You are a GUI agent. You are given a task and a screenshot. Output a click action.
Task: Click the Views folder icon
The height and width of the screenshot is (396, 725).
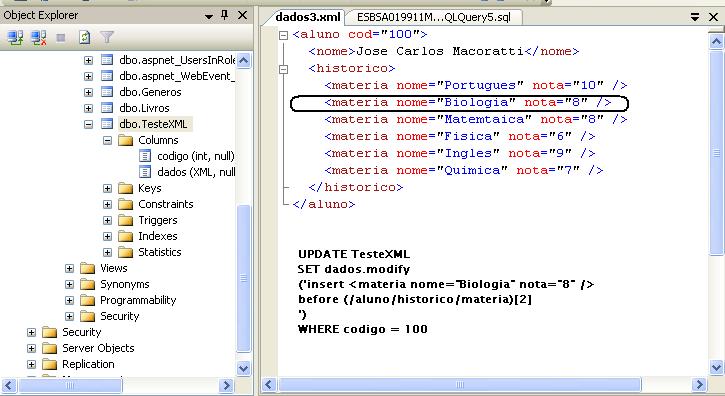click(87, 268)
